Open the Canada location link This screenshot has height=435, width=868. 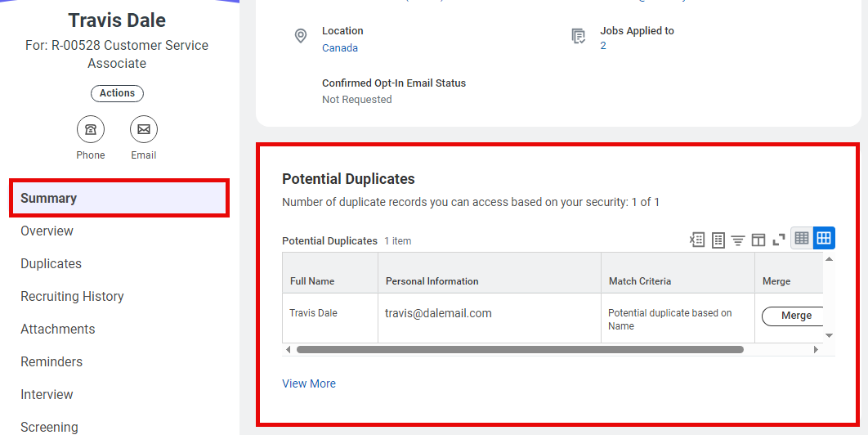(340, 48)
